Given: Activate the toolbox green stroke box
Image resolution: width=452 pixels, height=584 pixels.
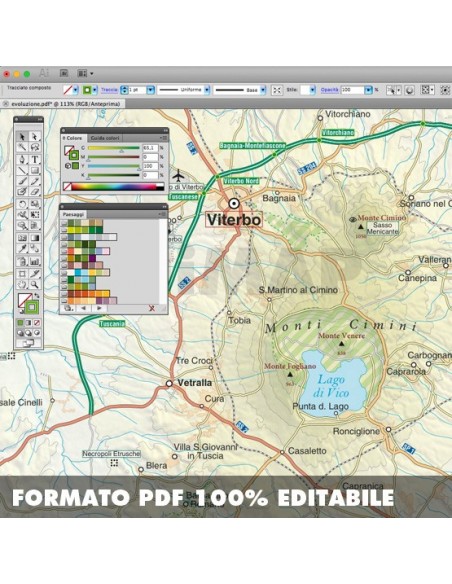Looking at the screenshot, I should tap(32, 307).
